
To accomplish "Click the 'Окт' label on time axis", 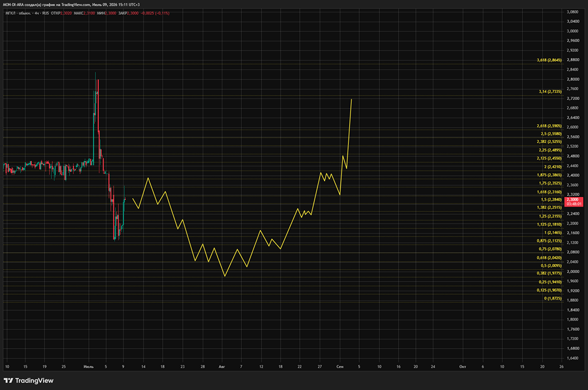I will pyautogui.click(x=462, y=366).
